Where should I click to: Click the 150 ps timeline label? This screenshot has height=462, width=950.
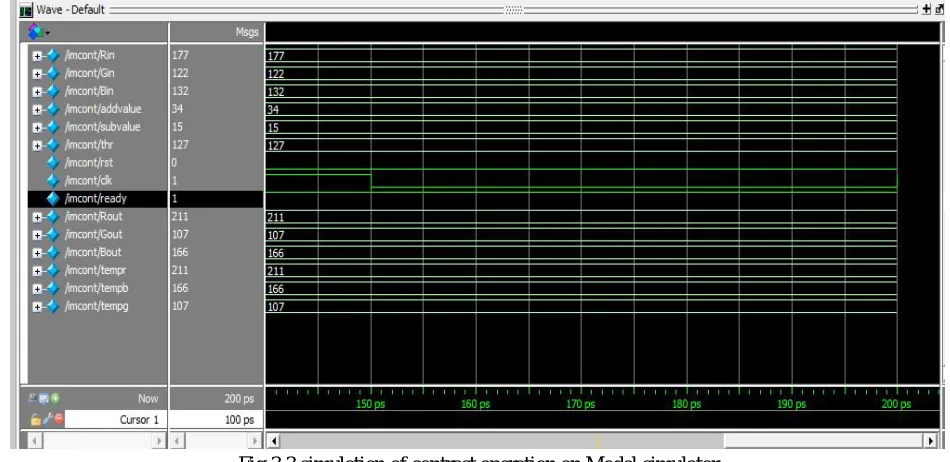(370, 404)
